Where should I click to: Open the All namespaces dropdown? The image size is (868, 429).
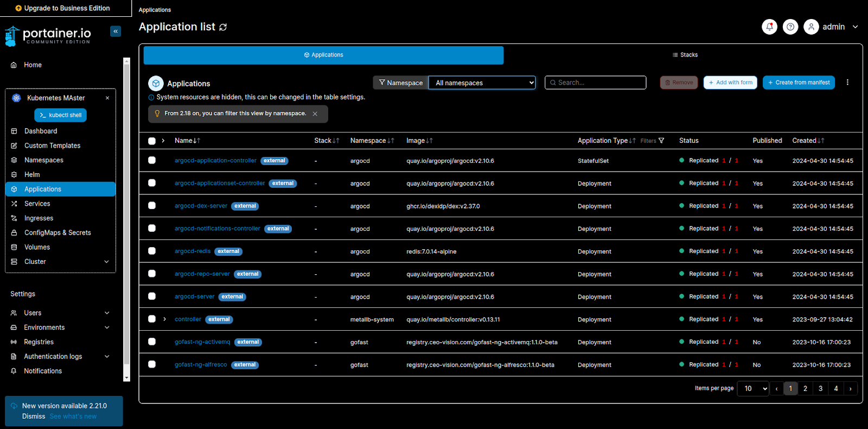pos(482,83)
